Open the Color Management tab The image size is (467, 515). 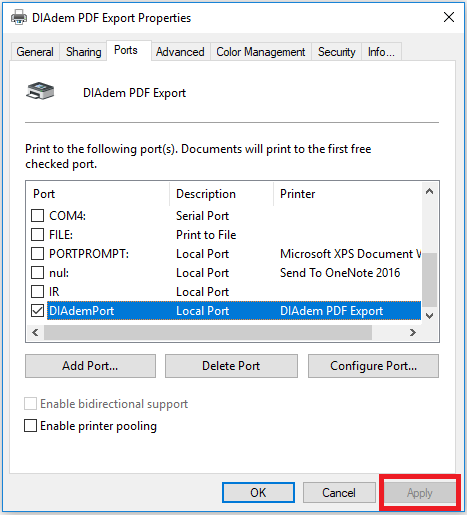pyautogui.click(x=261, y=52)
